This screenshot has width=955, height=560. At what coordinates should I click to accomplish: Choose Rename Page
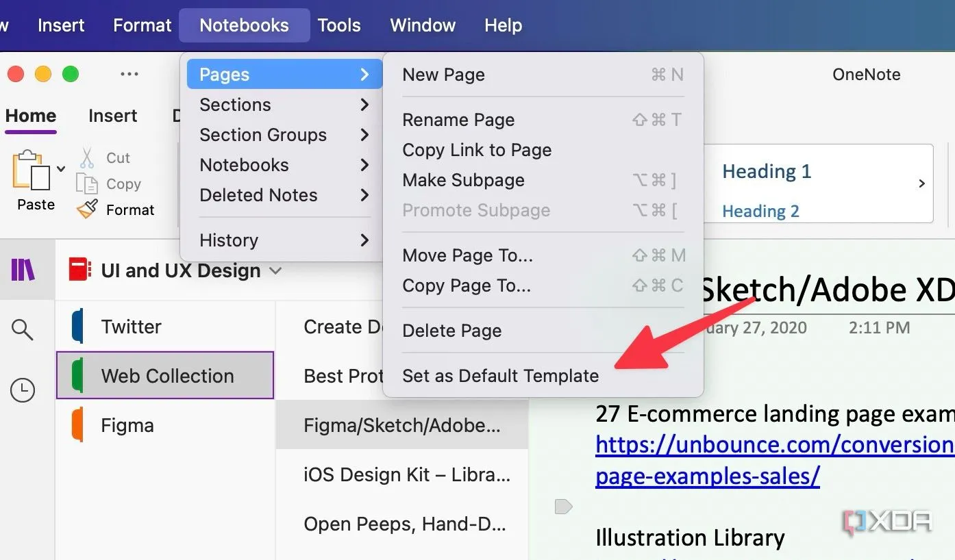543,120
